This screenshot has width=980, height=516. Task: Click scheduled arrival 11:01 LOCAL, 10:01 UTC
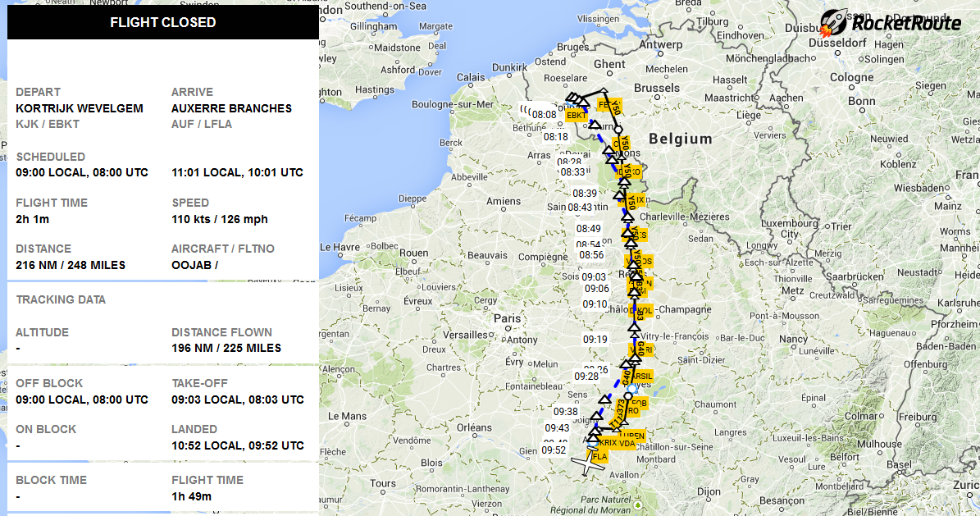click(238, 172)
